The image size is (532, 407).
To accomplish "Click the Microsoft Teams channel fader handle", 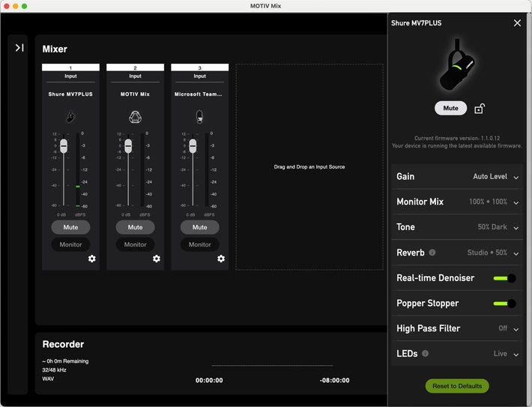I will pyautogui.click(x=193, y=146).
